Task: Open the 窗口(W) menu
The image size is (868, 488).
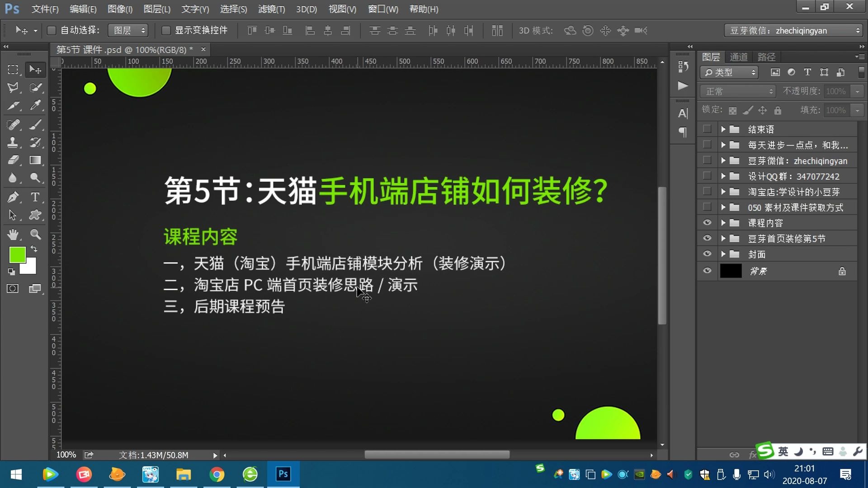Action: tap(383, 9)
